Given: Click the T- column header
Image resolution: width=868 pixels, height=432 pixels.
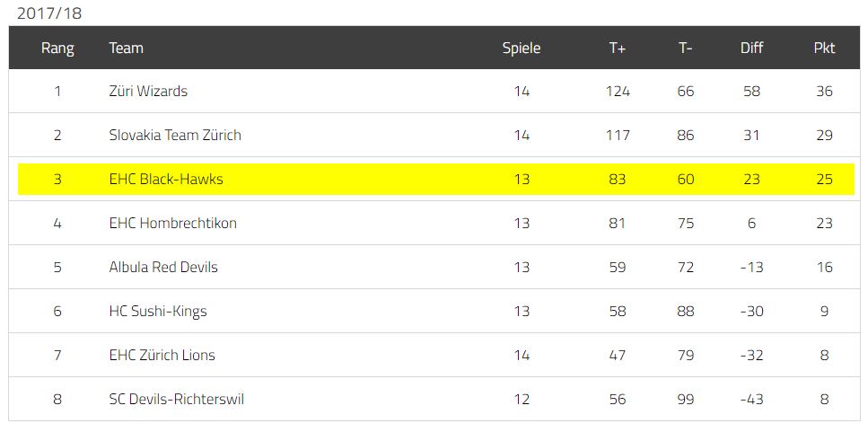Looking at the screenshot, I should [685, 48].
